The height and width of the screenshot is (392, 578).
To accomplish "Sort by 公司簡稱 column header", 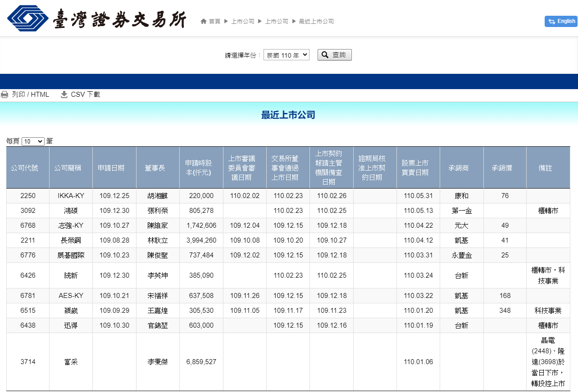I will [x=71, y=167].
